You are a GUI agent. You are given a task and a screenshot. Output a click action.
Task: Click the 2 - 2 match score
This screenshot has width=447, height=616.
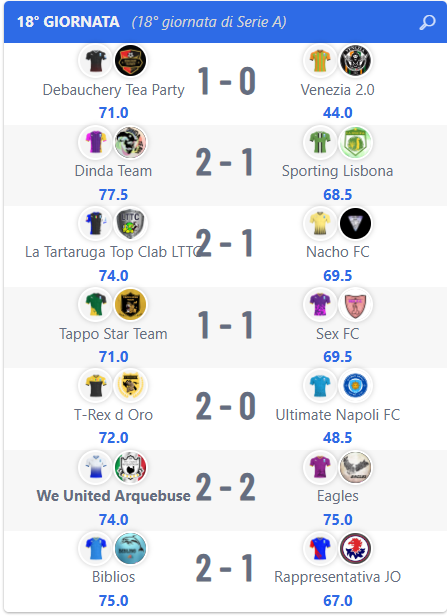click(x=225, y=487)
